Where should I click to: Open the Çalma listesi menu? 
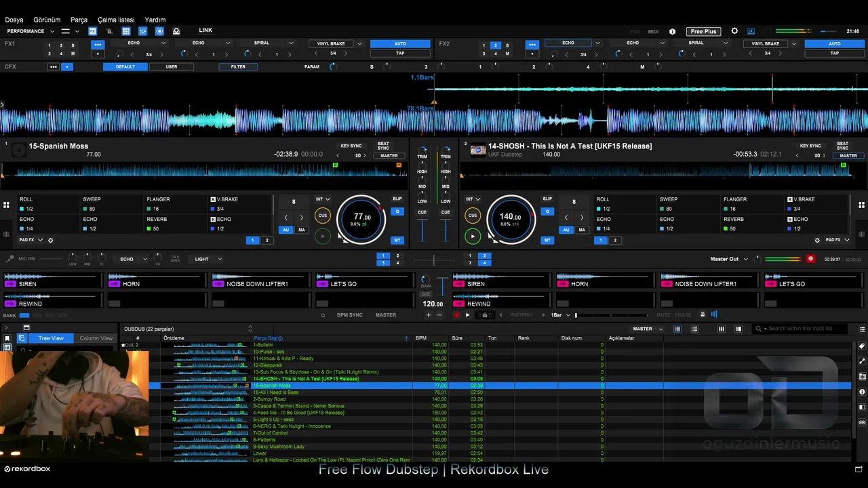[116, 20]
